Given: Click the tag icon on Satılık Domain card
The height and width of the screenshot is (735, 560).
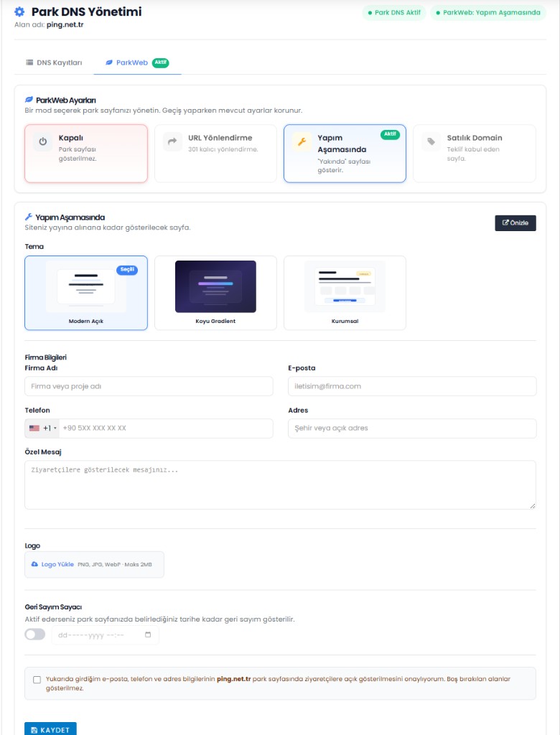Looking at the screenshot, I should (431, 141).
